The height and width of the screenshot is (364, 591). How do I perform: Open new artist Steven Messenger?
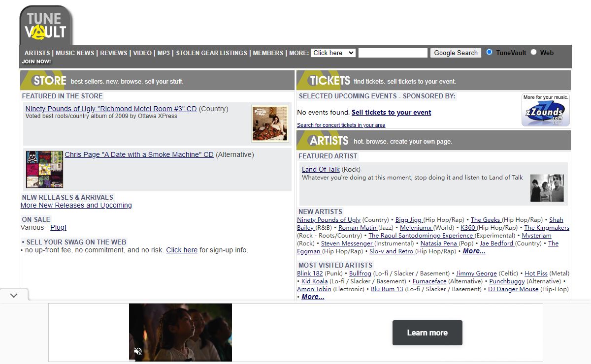pos(348,243)
